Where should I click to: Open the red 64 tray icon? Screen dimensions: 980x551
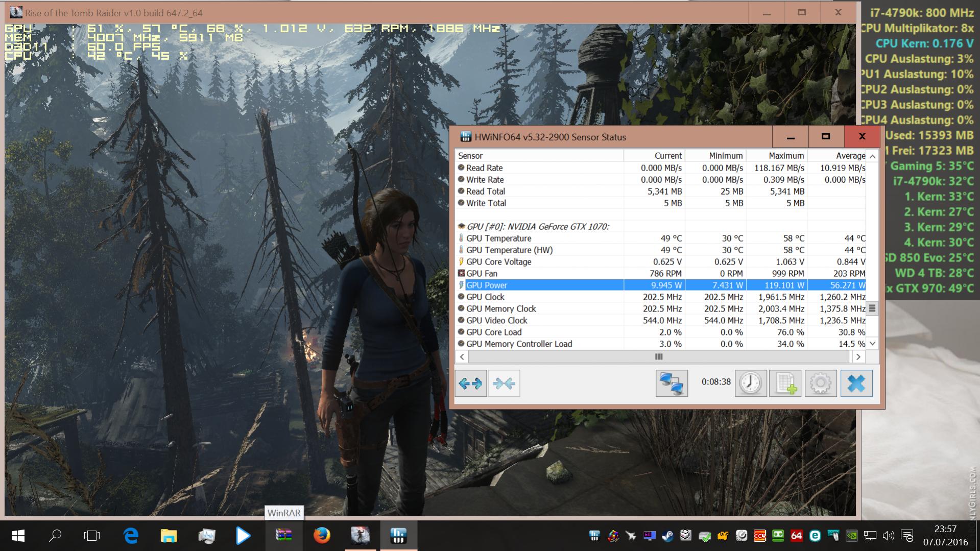point(797,536)
